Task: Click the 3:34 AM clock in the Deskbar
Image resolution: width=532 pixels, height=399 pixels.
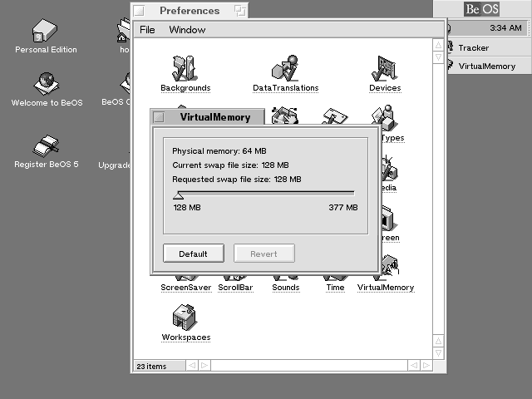Action: click(x=505, y=28)
